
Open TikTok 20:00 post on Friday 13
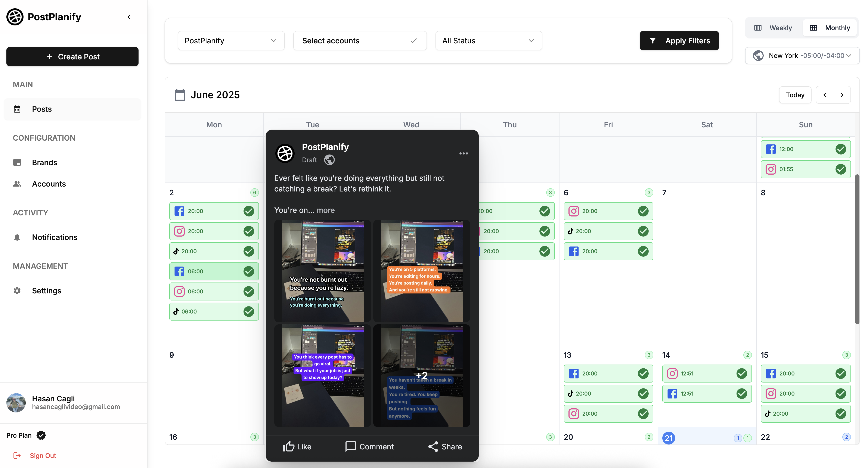608,394
